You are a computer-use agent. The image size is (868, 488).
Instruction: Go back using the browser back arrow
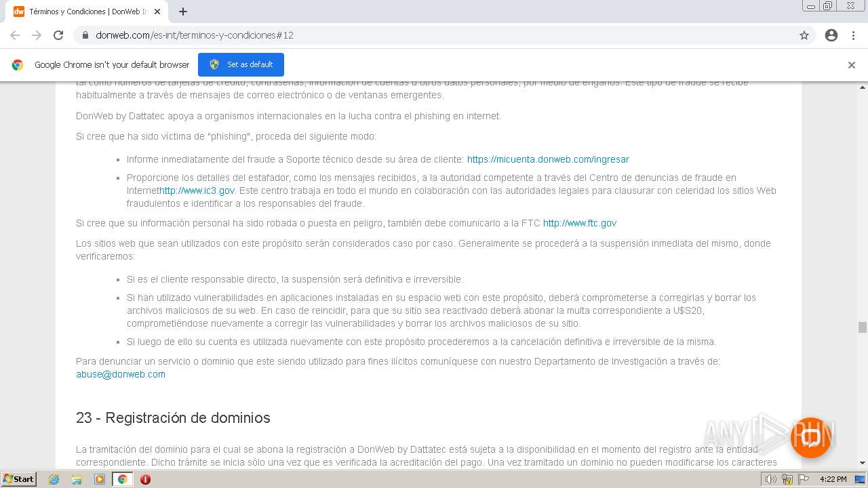click(x=15, y=35)
